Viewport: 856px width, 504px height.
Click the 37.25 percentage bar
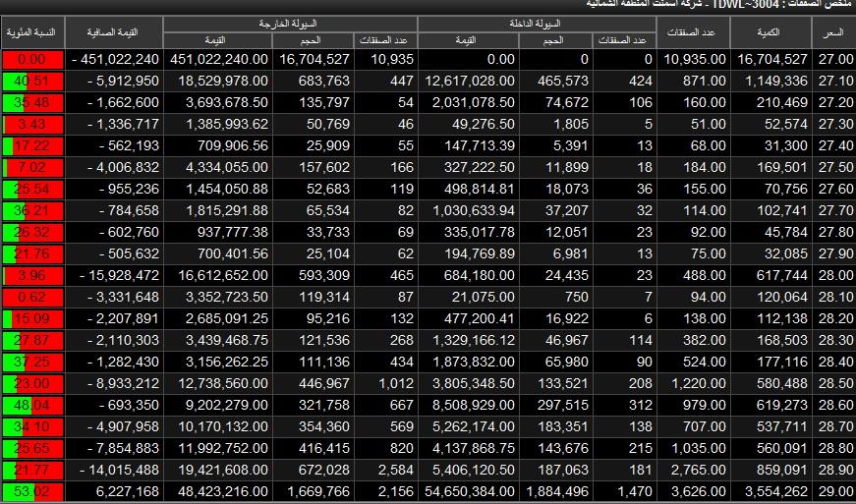point(32,362)
